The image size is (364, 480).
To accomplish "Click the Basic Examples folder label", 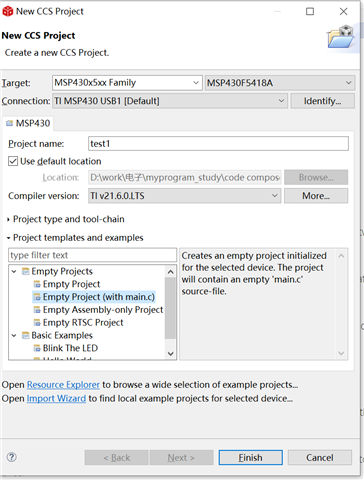I will click(x=62, y=335).
